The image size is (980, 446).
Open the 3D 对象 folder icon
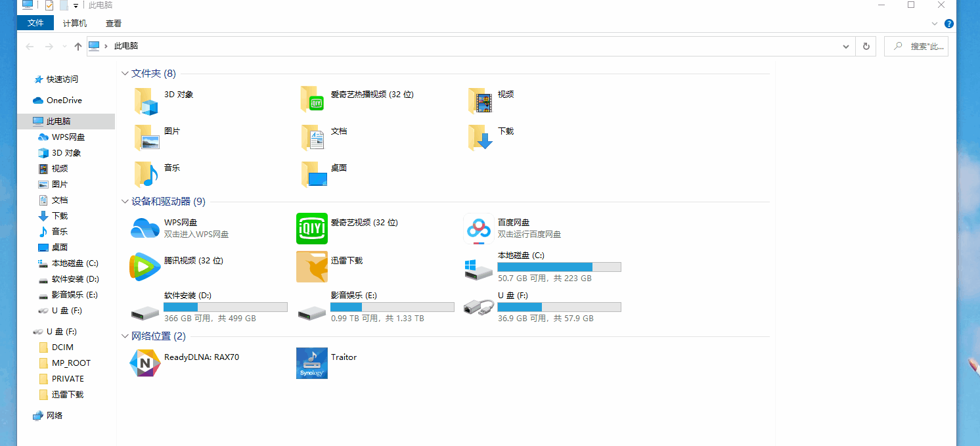pyautogui.click(x=146, y=100)
